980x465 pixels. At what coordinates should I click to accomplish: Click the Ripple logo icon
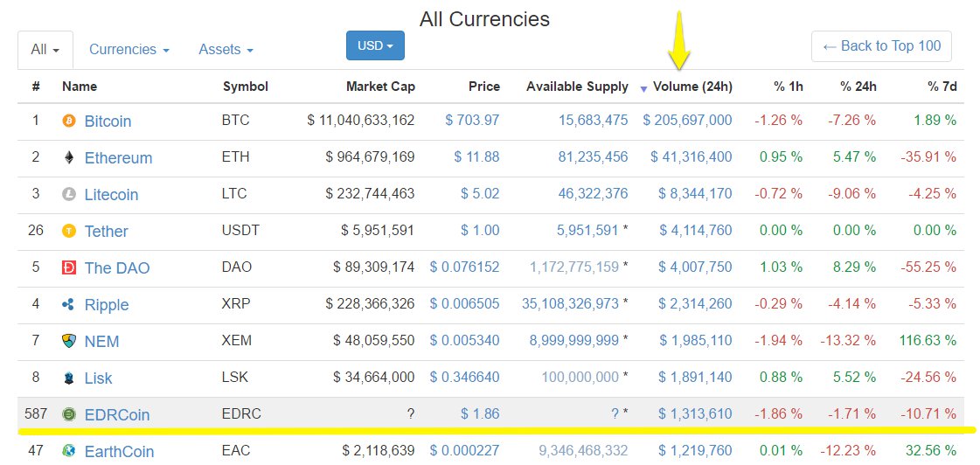point(69,305)
